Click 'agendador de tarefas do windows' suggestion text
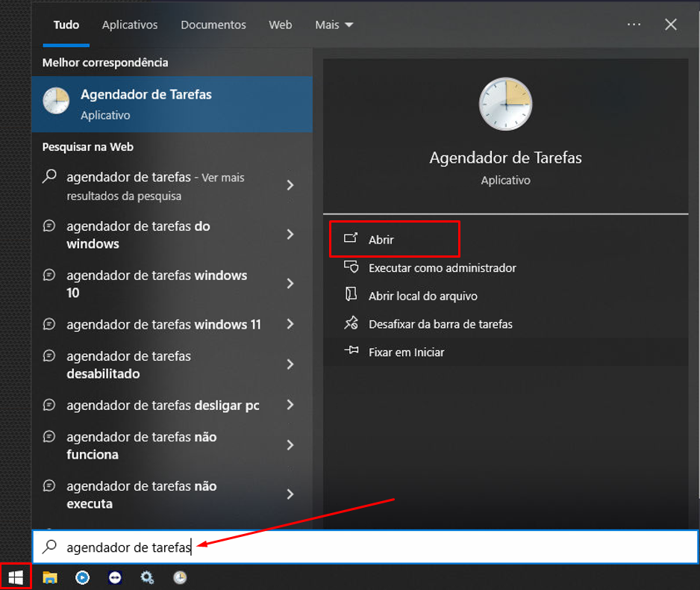The image size is (700, 590). [138, 235]
